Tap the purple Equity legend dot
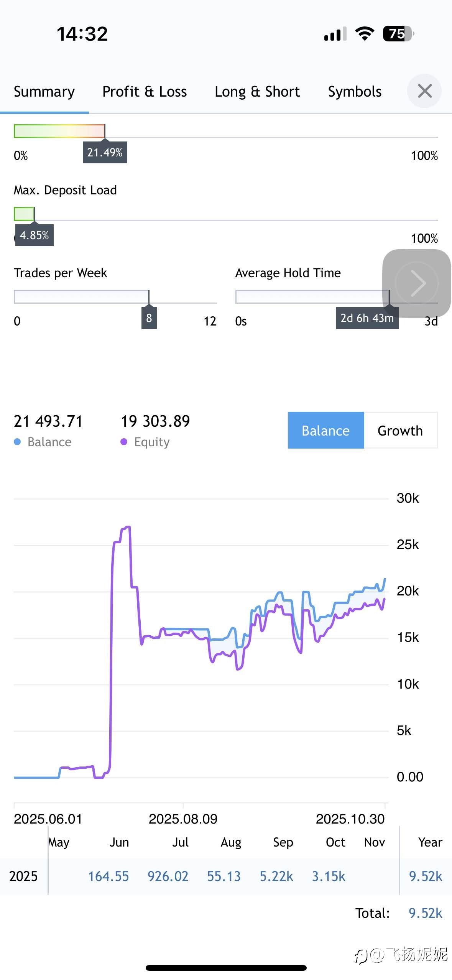The height and width of the screenshot is (980, 452). pos(124,442)
